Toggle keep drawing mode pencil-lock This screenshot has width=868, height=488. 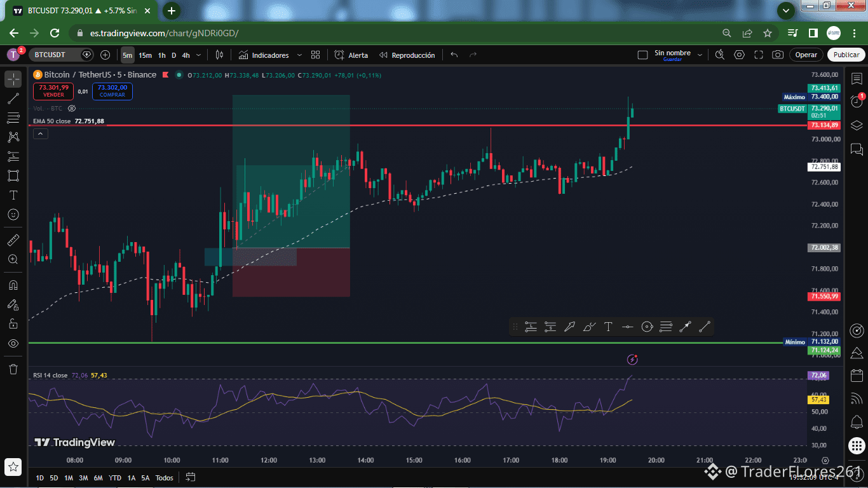pos(13,304)
